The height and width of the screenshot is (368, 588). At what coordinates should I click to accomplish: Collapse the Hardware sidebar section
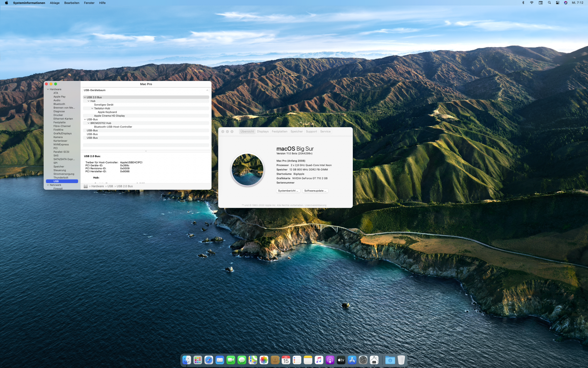[x=48, y=89]
